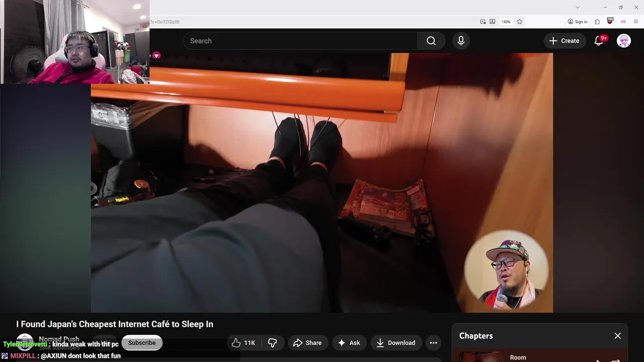Click the main video player frame
This screenshot has height=362, width=644.
click(x=322, y=183)
